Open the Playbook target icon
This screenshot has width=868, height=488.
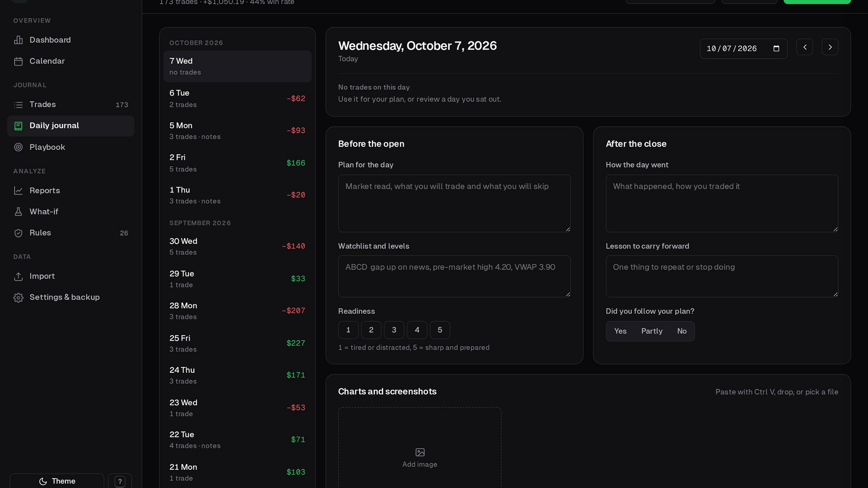coord(18,147)
